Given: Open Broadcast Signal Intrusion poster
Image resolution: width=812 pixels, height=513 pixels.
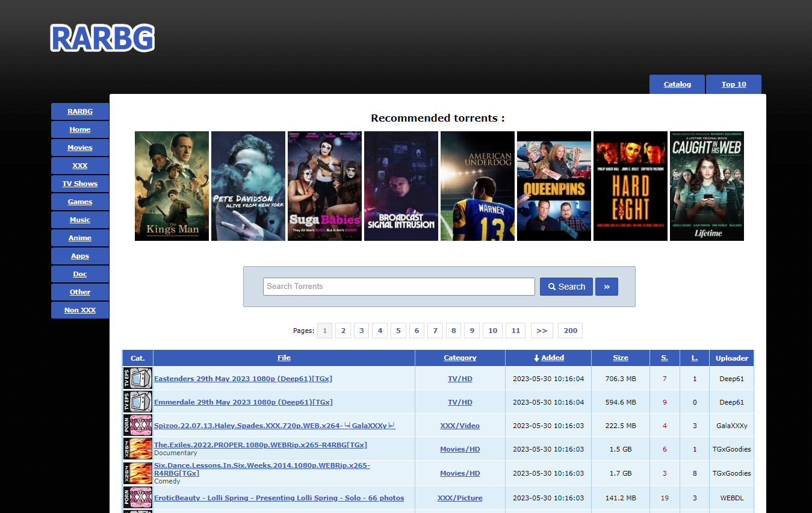Looking at the screenshot, I should pos(401,186).
